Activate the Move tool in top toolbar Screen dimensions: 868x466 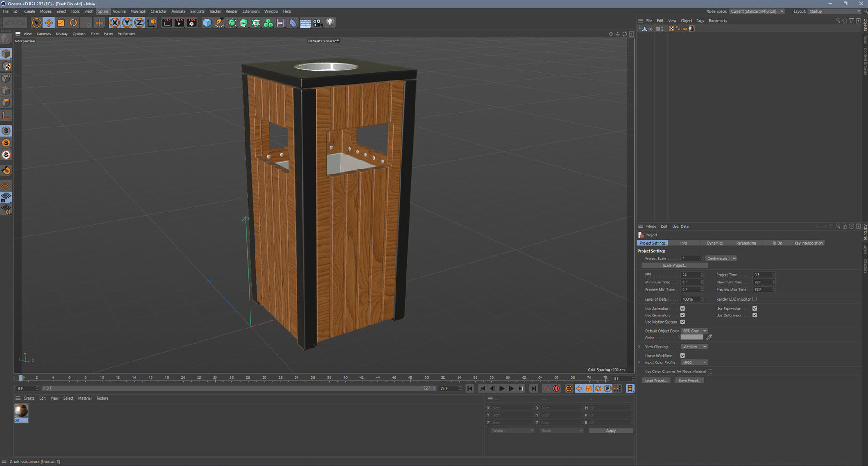pos(49,23)
